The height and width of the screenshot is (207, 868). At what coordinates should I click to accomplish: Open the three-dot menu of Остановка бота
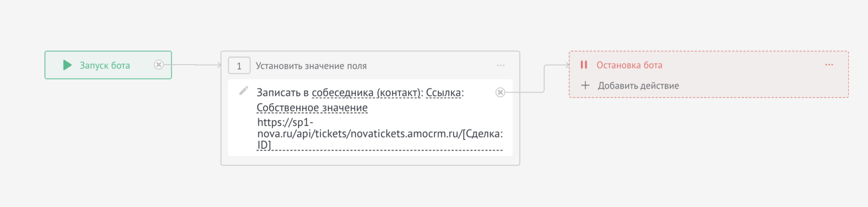(x=829, y=65)
